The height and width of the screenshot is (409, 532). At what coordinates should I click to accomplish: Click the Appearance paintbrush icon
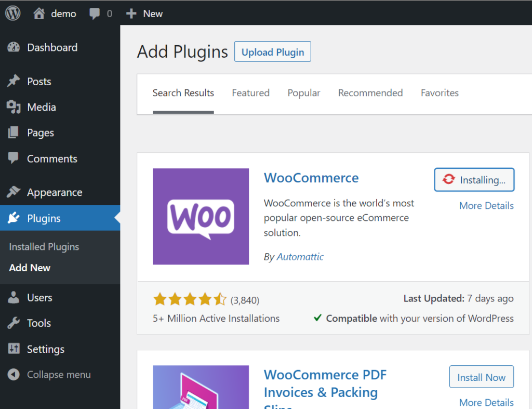point(14,192)
